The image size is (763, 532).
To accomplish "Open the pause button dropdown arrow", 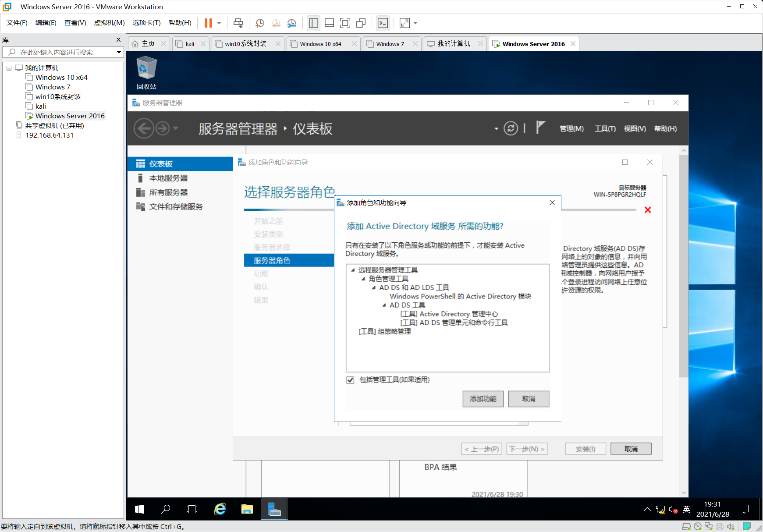I will pyautogui.click(x=219, y=23).
